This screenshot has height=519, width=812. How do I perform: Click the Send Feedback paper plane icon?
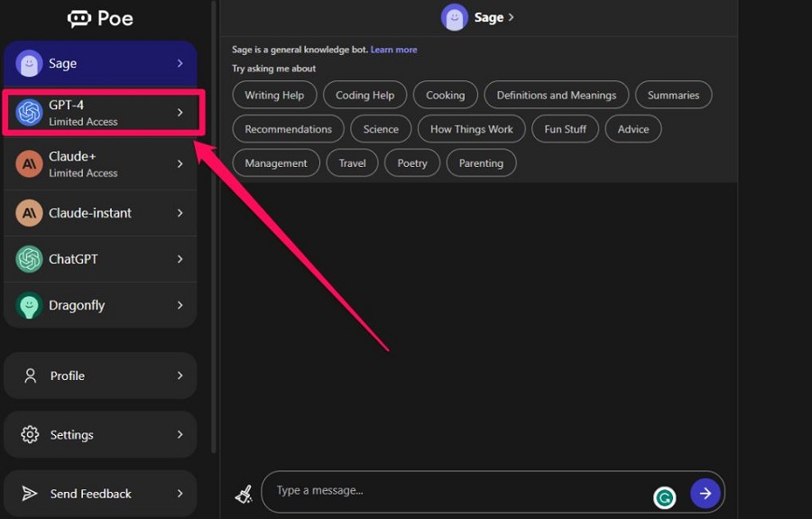30,494
